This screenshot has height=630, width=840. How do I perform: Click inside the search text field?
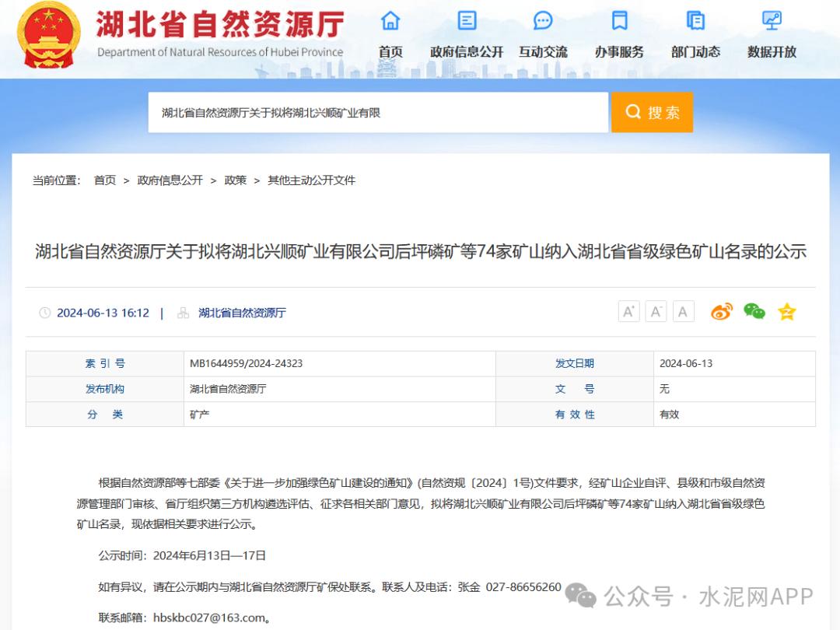point(378,113)
